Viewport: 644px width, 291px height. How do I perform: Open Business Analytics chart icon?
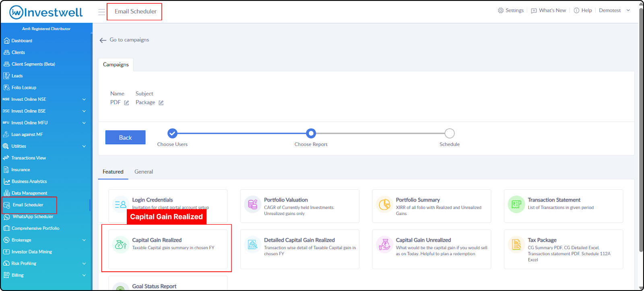click(6, 181)
